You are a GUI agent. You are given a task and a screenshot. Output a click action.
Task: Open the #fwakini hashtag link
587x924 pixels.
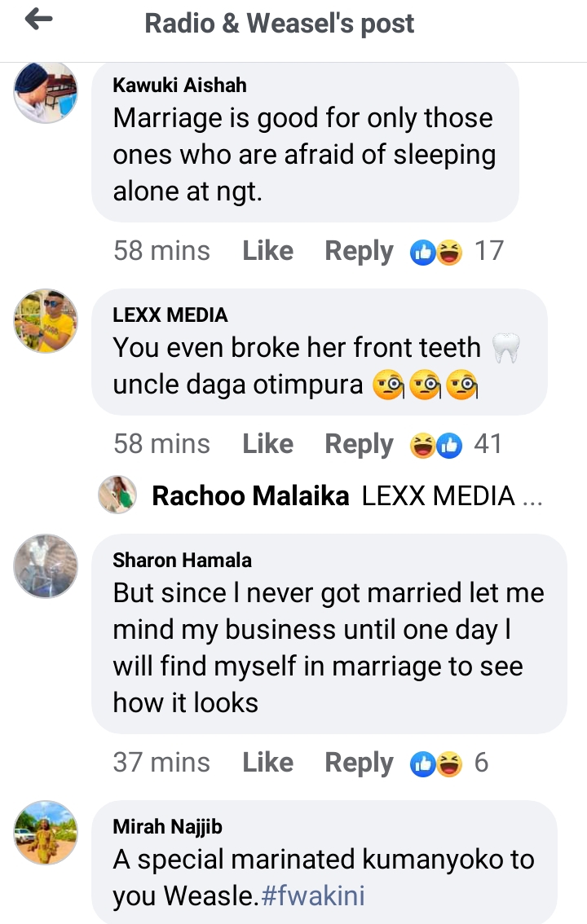coord(315,896)
